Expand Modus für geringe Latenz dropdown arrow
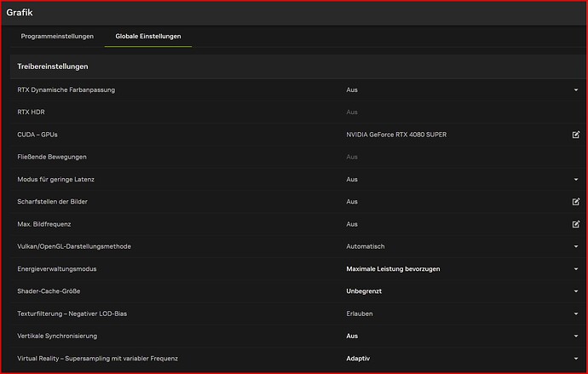 pyautogui.click(x=576, y=180)
